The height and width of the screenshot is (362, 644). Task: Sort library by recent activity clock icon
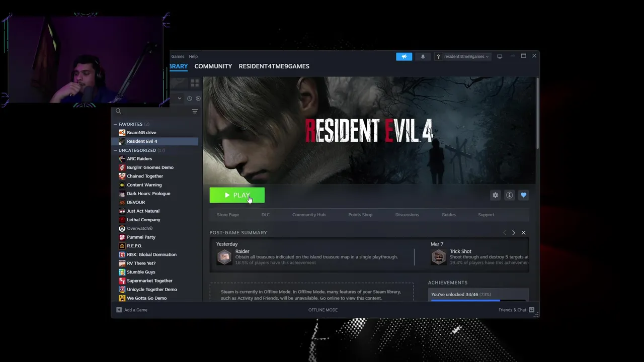pyautogui.click(x=190, y=99)
